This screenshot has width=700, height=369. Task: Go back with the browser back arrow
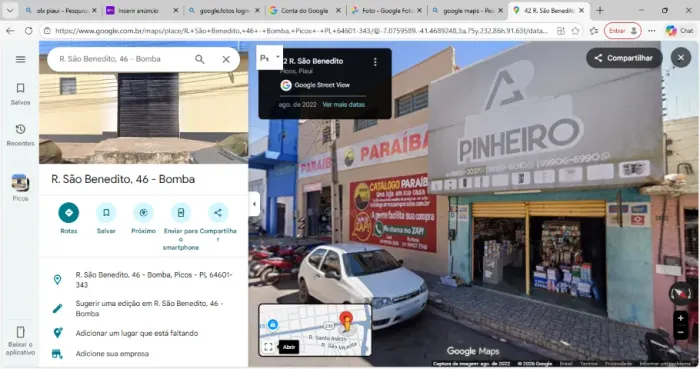coord(10,31)
